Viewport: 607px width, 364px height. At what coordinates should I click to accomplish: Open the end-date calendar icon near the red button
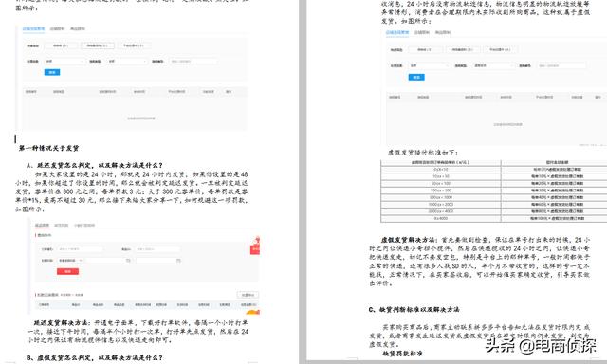178,261
